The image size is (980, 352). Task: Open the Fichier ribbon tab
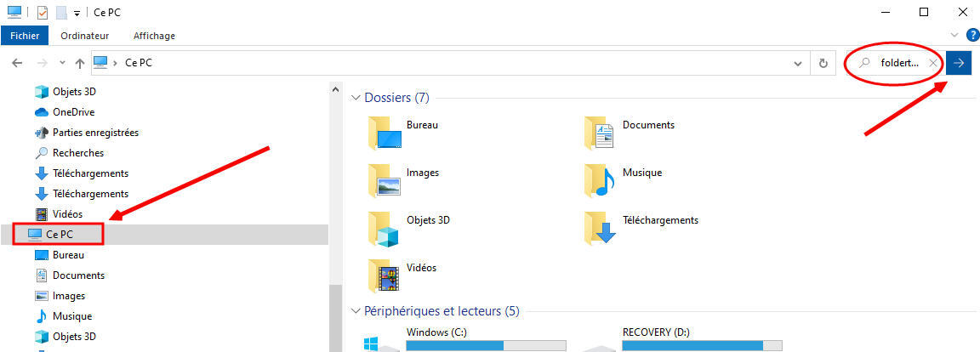[x=25, y=36]
